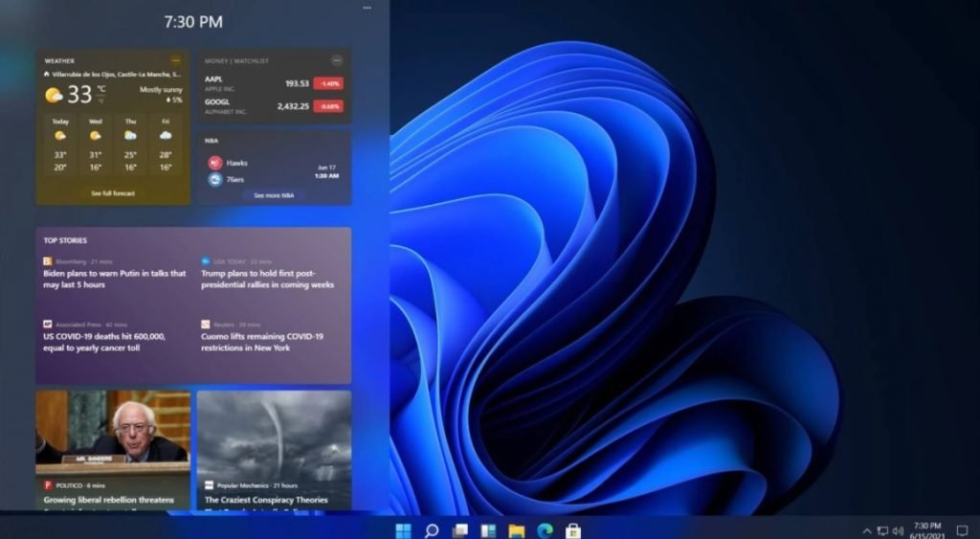Click the See more NBA button
This screenshot has width=980, height=539.
click(x=274, y=195)
